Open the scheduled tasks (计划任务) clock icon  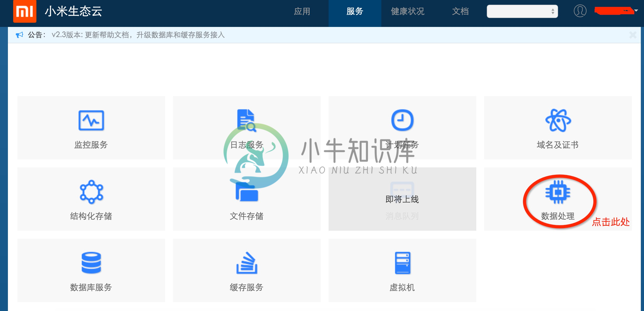coord(402,120)
